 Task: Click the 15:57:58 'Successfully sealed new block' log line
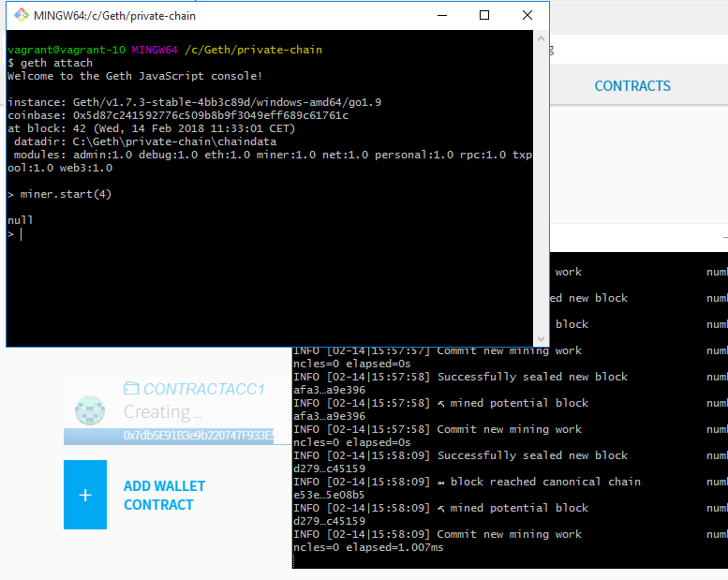(x=460, y=377)
